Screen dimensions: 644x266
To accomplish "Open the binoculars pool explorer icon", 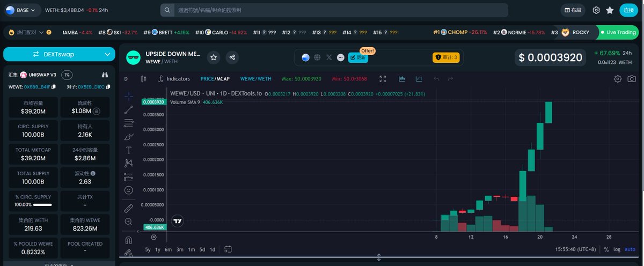I will pyautogui.click(x=105, y=75).
